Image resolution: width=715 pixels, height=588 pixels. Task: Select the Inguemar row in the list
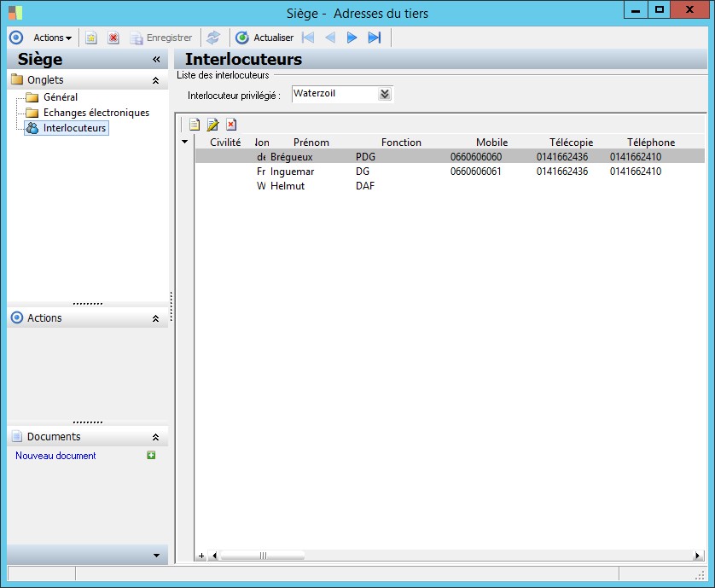[x=292, y=172]
